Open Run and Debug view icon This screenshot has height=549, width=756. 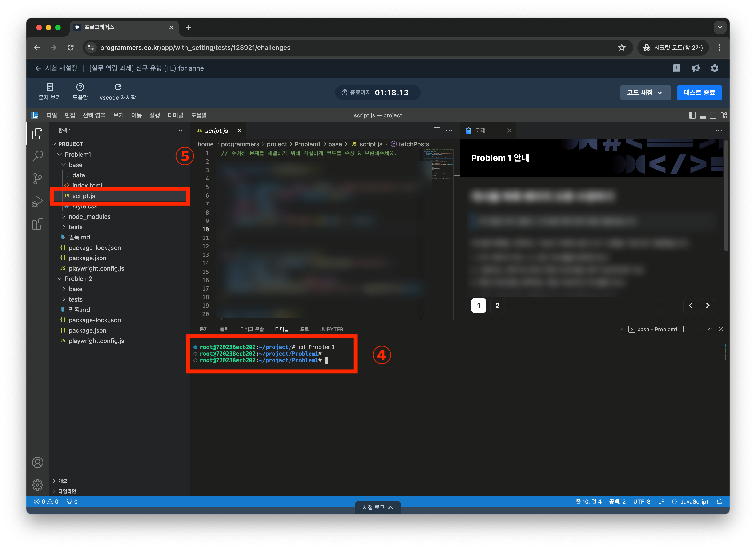tap(37, 201)
